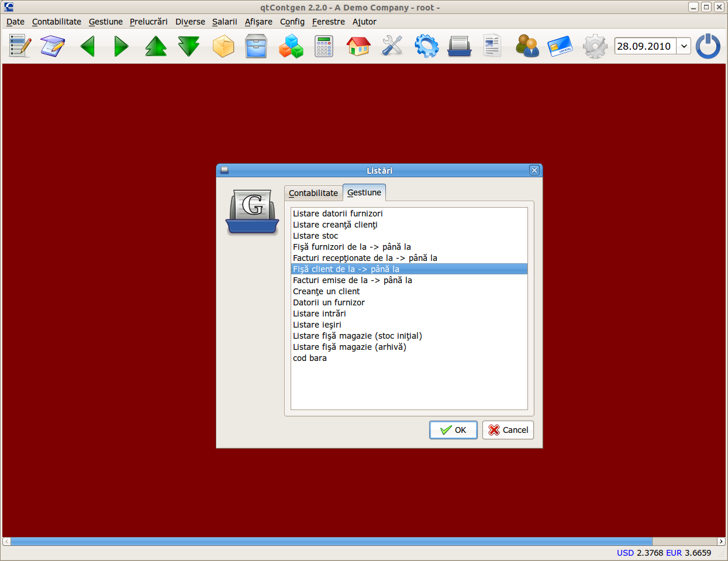Select the Gestiune tab in Listări

pos(364,192)
